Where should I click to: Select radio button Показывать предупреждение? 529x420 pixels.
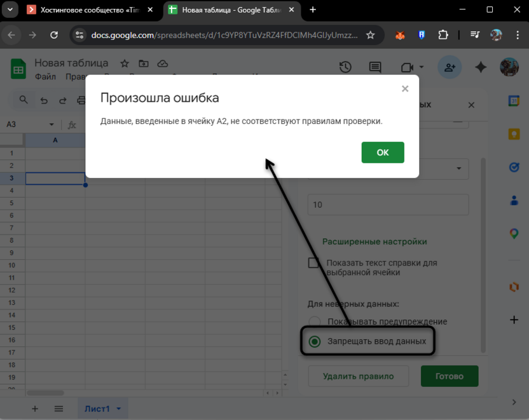tap(314, 322)
